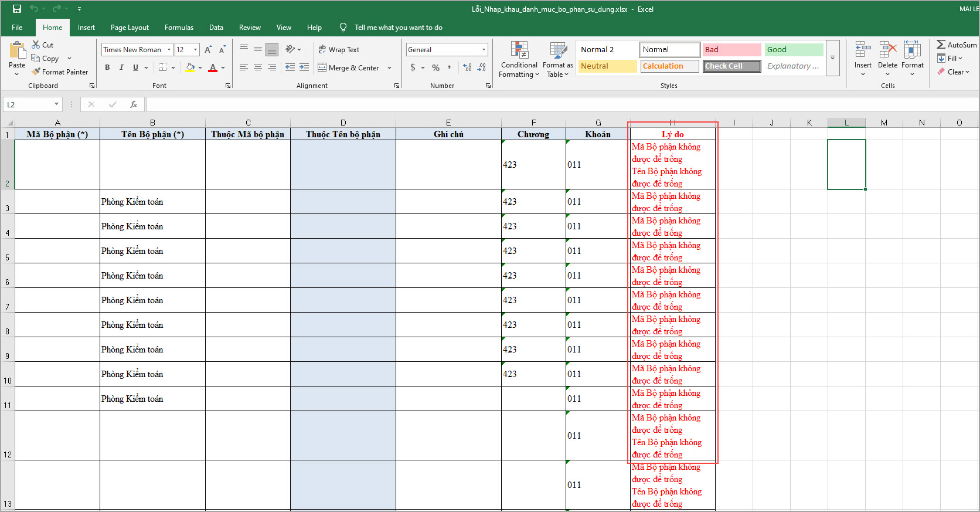Image resolution: width=980 pixels, height=512 pixels.
Task: Click the Delete cells icon
Action: (x=887, y=50)
